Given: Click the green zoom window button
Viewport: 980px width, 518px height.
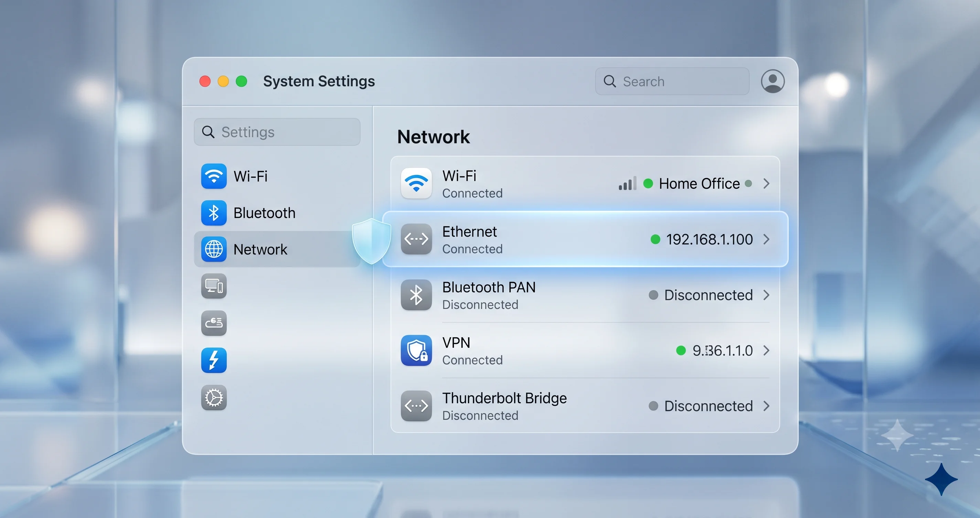Looking at the screenshot, I should pos(241,81).
